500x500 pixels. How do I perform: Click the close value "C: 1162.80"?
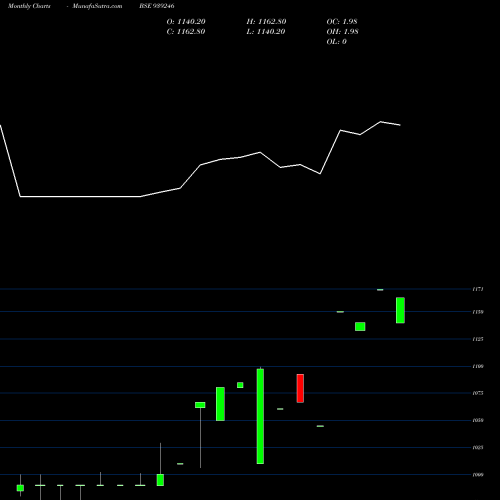tap(186, 32)
